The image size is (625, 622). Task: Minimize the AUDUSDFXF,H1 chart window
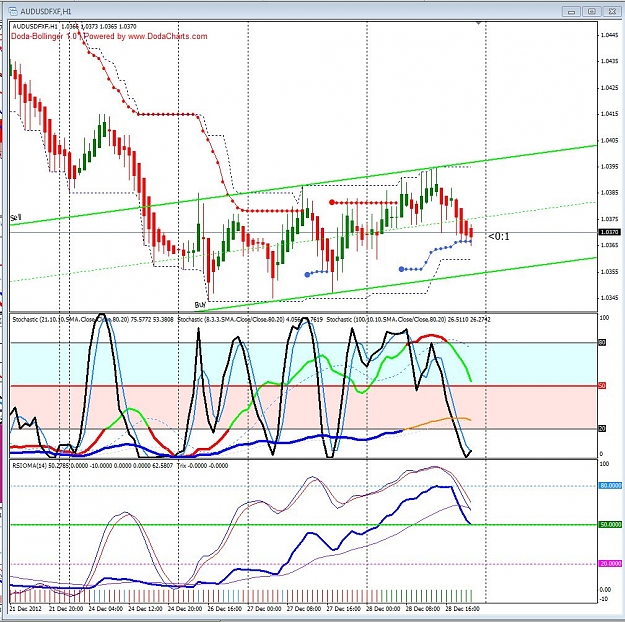click(571, 12)
